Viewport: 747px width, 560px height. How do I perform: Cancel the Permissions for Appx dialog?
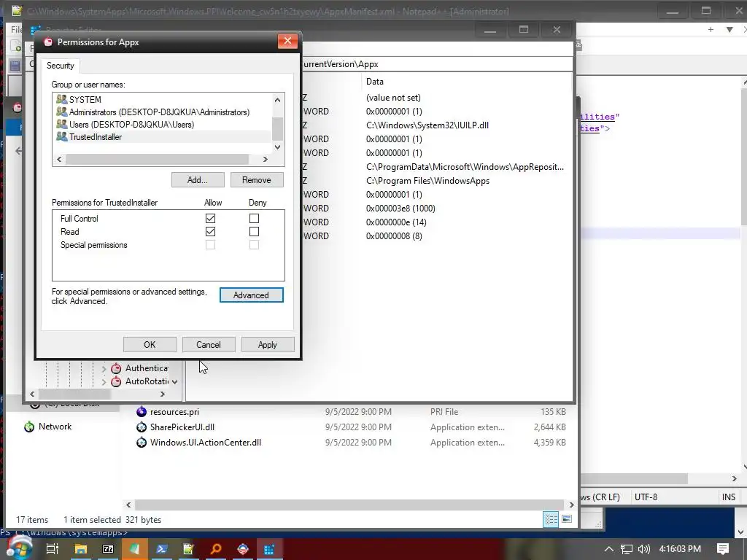[209, 344]
